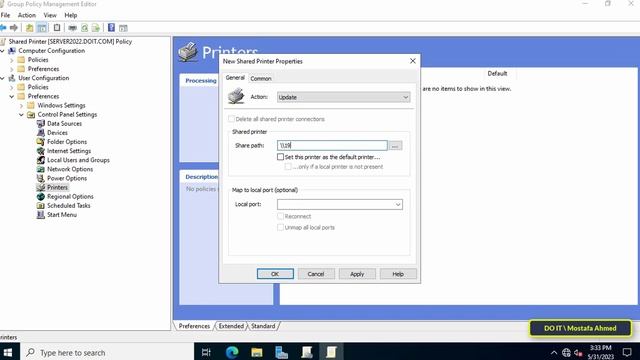Viewport: 640px width, 360px height.
Task: Select the Scheduled Tasks node icon
Action: click(x=40, y=205)
